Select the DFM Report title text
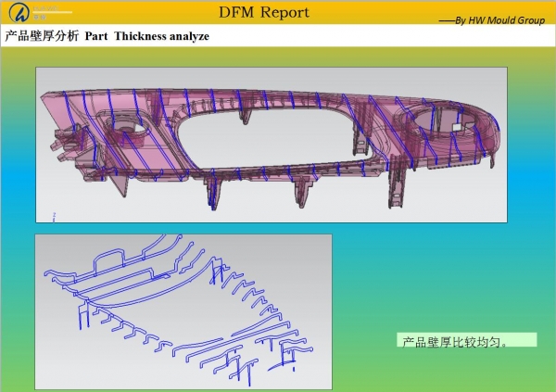The width and height of the screenshot is (556, 392). [x=264, y=12]
